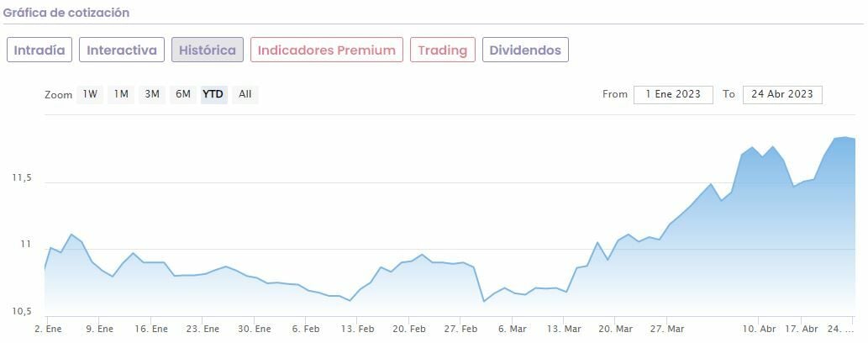Image resolution: width=868 pixels, height=343 pixels.
Task: Click the 10. Abr axis label
Action: (x=760, y=329)
